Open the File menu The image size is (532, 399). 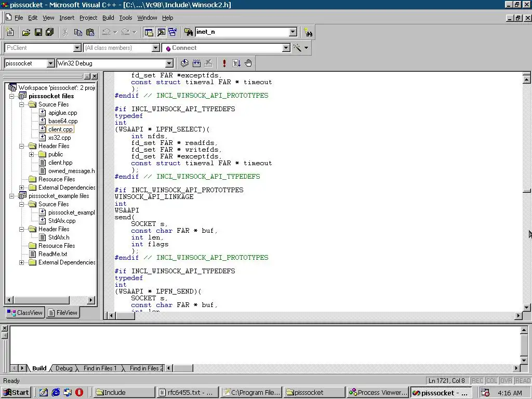[x=19, y=18]
